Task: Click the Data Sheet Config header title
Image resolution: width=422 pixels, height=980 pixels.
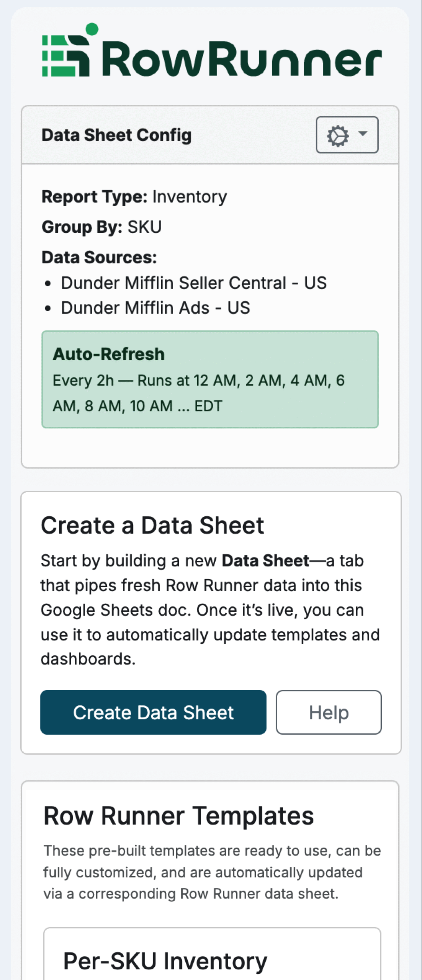Action: pos(116,135)
